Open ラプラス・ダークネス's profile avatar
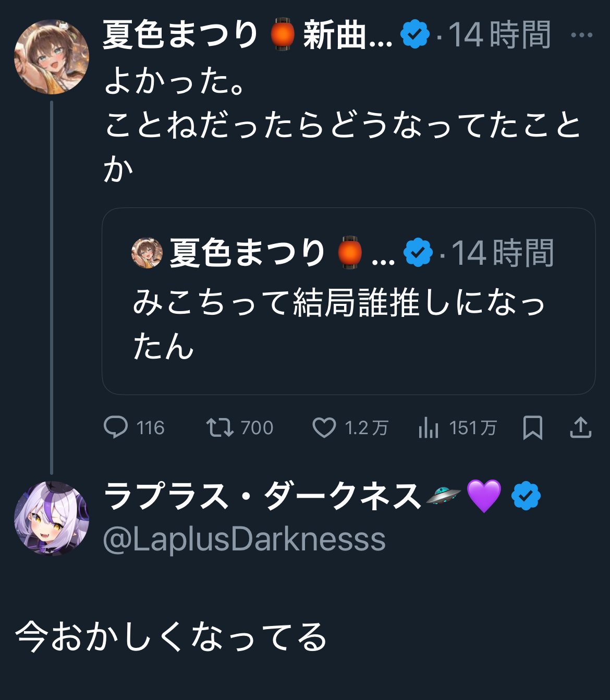610x700 pixels. (51, 519)
